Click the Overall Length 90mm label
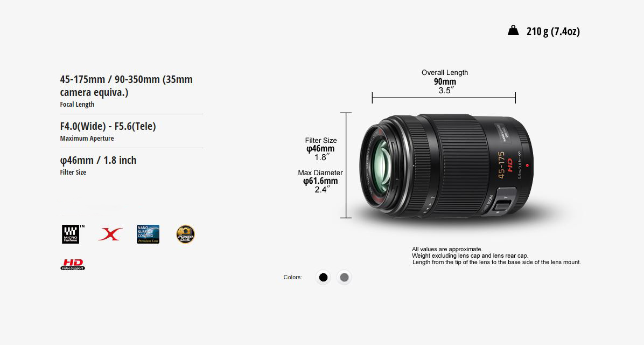 click(445, 81)
